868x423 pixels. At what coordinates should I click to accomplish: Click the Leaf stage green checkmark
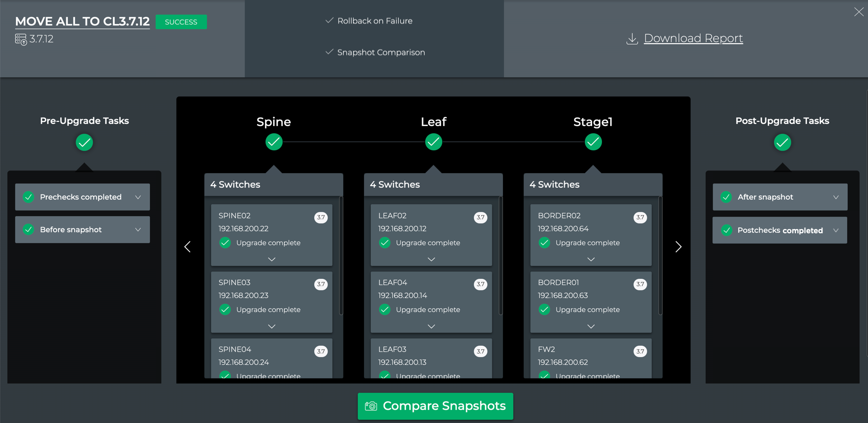(433, 142)
